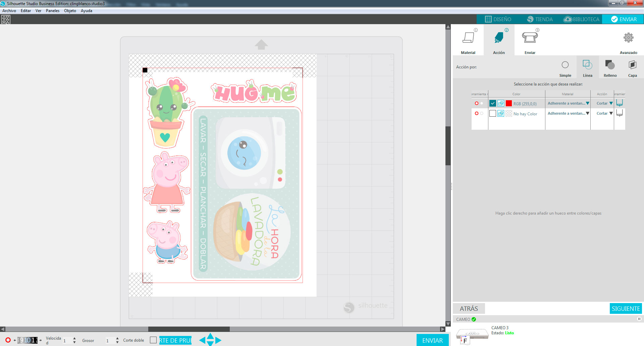Image resolution: width=644 pixels, height=346 pixels.
Task: Move blade up with cyan arrow
Action: (210, 336)
